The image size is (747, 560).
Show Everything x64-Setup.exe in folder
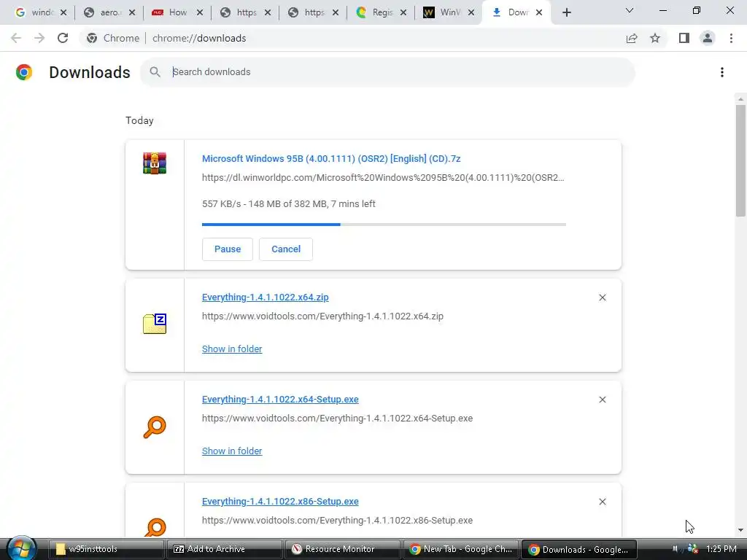tap(232, 451)
